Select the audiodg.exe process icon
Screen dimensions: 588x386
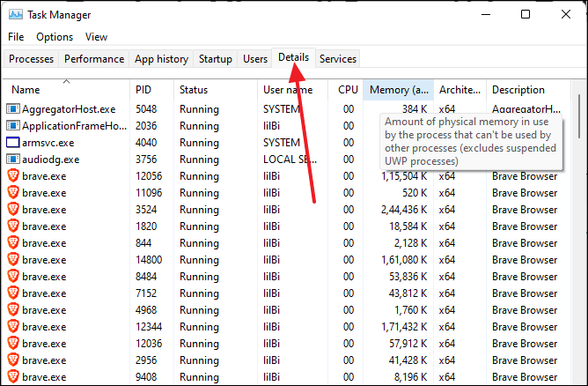coord(12,160)
